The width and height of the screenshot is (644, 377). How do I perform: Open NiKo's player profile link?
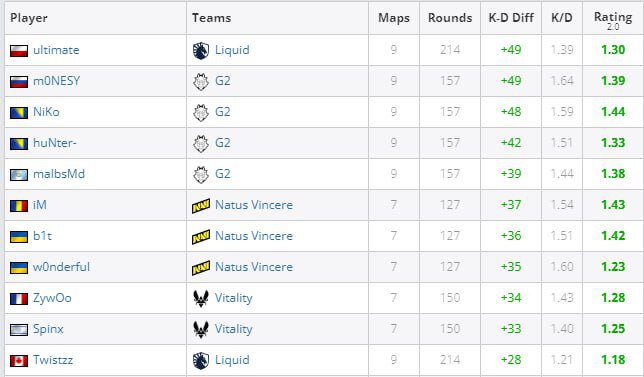[46, 112]
